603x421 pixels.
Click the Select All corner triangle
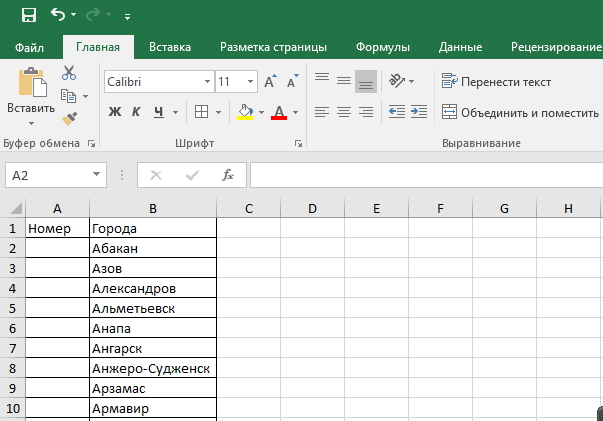pyautogui.click(x=16, y=208)
